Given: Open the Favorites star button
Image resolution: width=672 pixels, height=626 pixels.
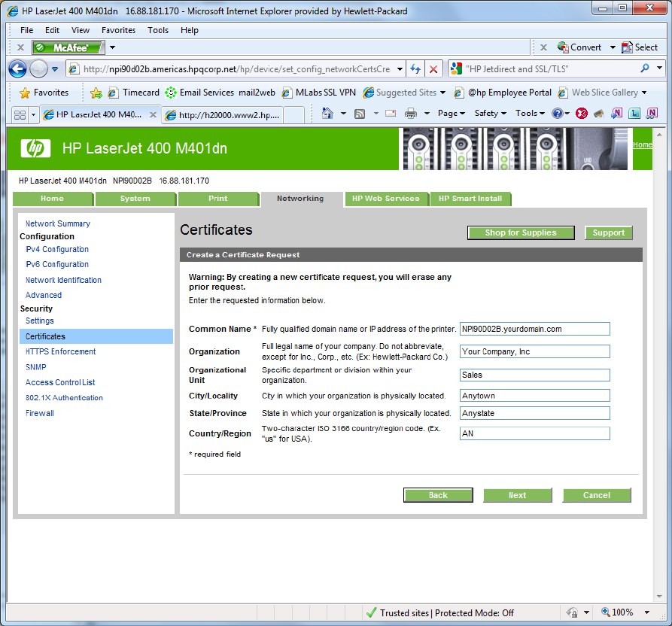Looking at the screenshot, I should point(44,93).
